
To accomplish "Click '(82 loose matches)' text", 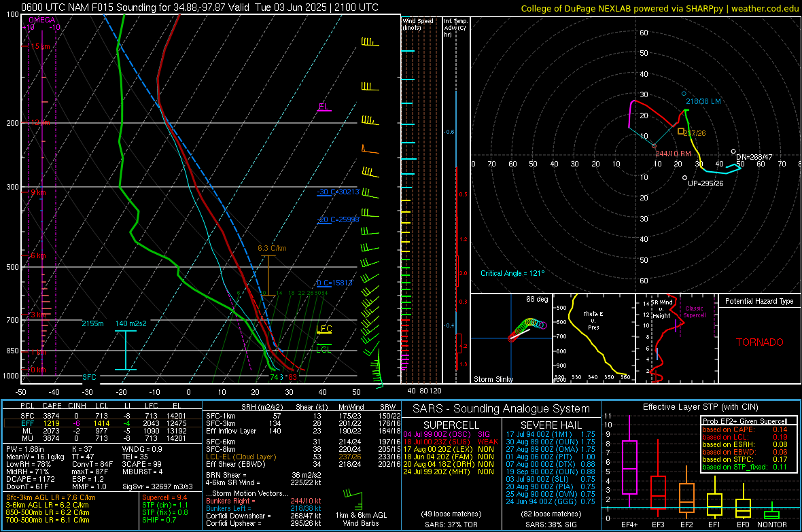I will tap(551, 514).
